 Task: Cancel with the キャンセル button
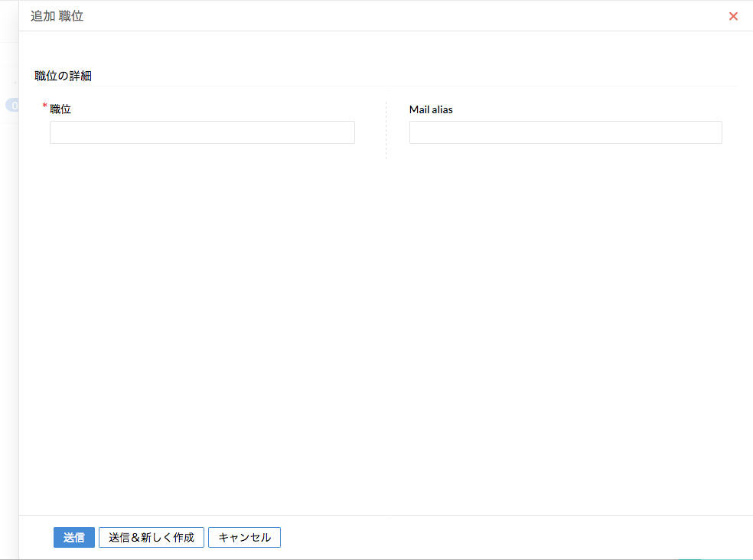[244, 537]
